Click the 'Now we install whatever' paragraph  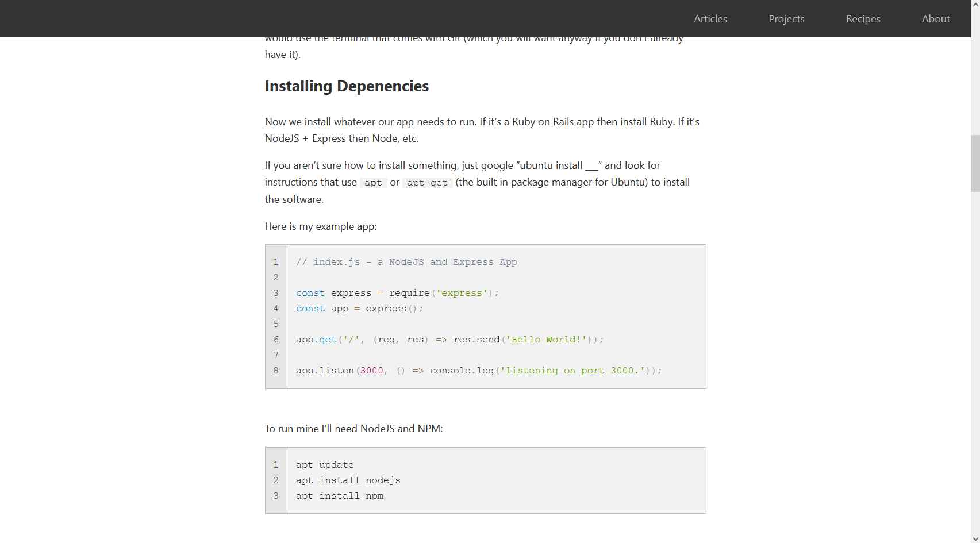click(482, 130)
